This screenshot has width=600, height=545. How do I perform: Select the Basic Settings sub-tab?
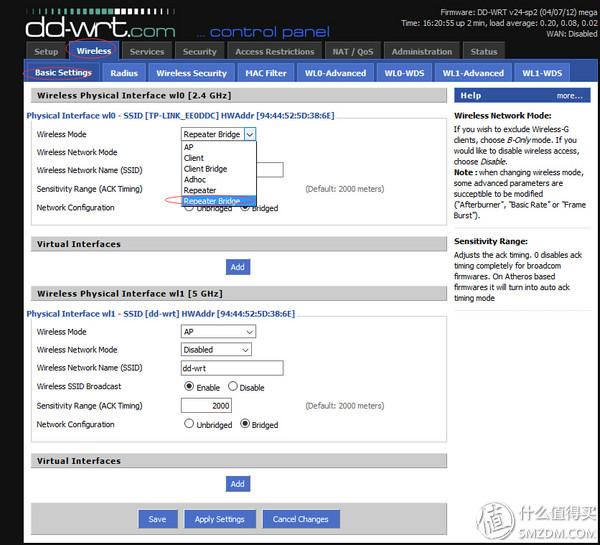click(63, 72)
